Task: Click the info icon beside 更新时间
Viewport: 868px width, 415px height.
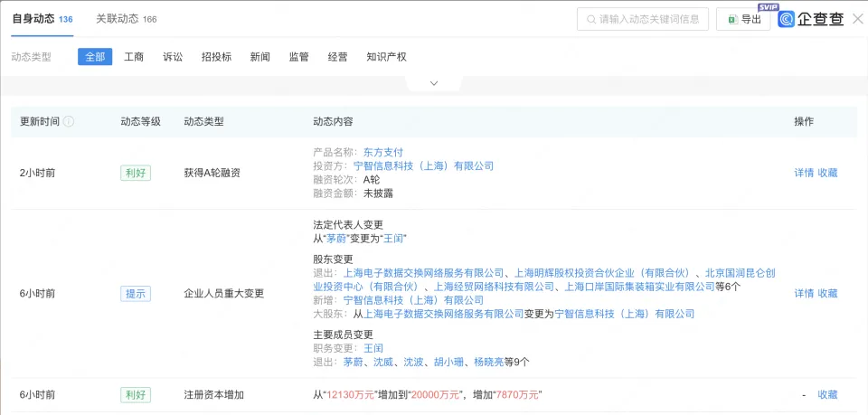Action: (x=69, y=122)
